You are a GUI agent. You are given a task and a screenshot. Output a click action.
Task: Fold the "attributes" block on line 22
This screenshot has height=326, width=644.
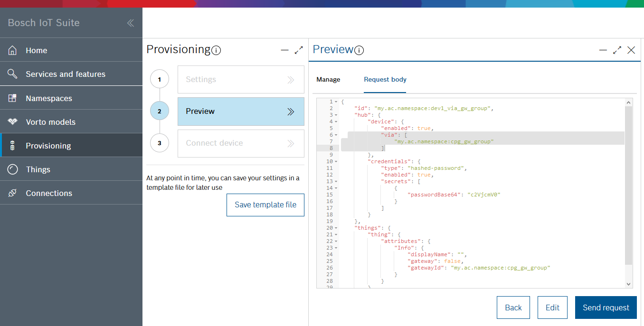coord(336,242)
